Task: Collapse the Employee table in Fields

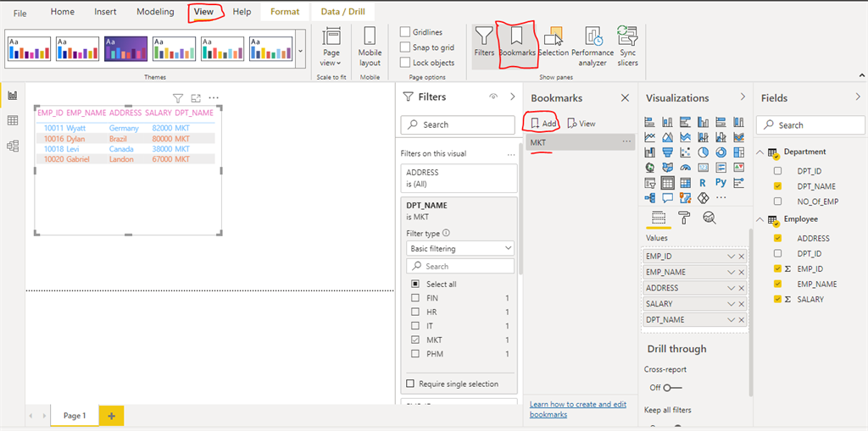Action: (759, 219)
